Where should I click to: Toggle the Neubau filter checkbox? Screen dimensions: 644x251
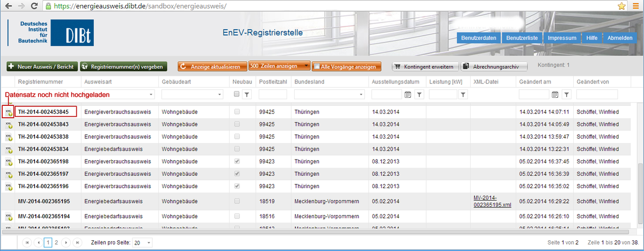pos(237,94)
